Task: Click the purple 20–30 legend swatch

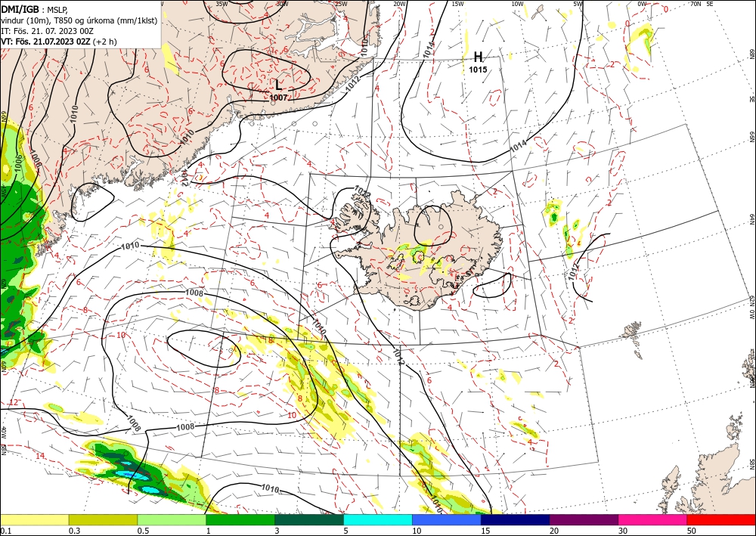Action: 584,519
